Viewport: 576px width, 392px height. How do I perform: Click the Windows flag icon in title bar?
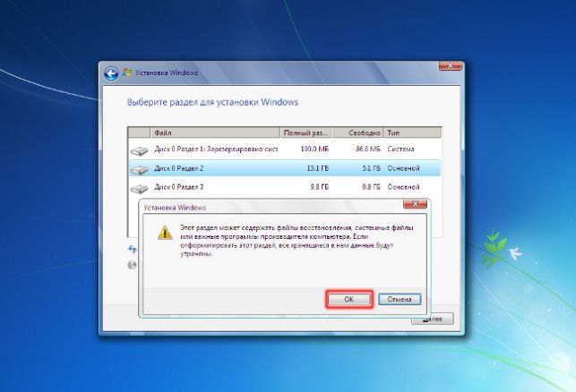pyautogui.click(x=127, y=72)
